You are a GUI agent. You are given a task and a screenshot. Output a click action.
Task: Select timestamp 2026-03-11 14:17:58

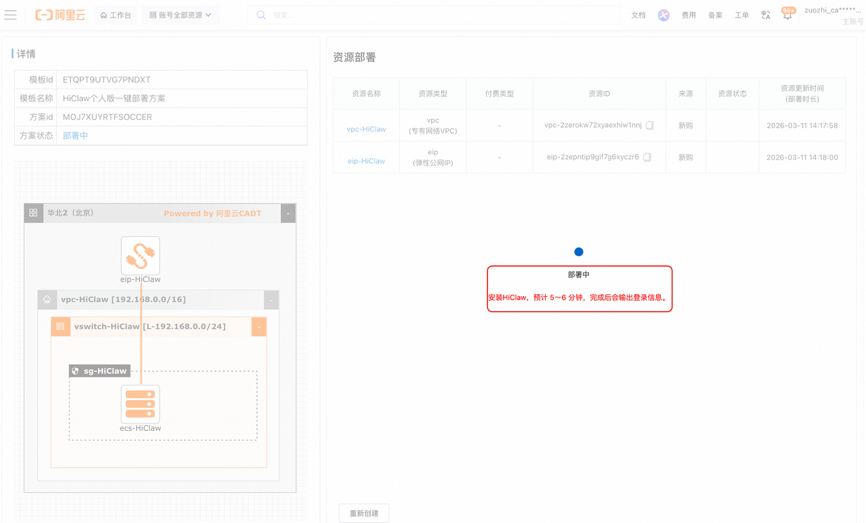tap(802, 125)
